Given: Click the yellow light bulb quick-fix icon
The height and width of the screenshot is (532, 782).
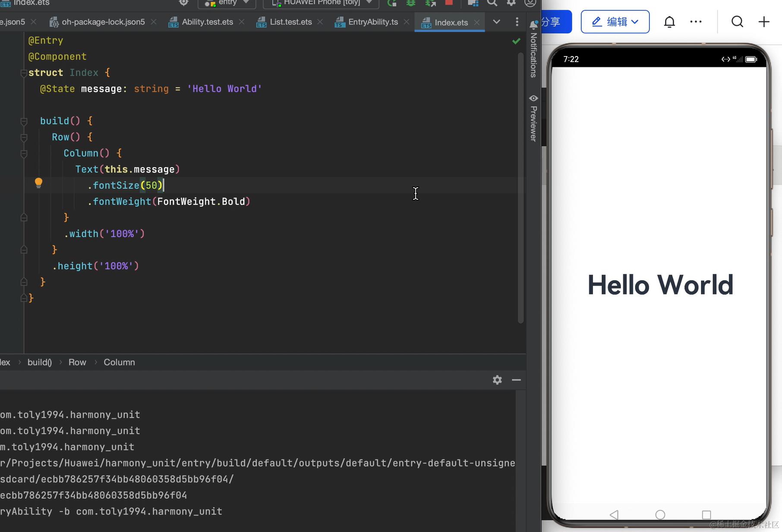Looking at the screenshot, I should (x=38, y=183).
